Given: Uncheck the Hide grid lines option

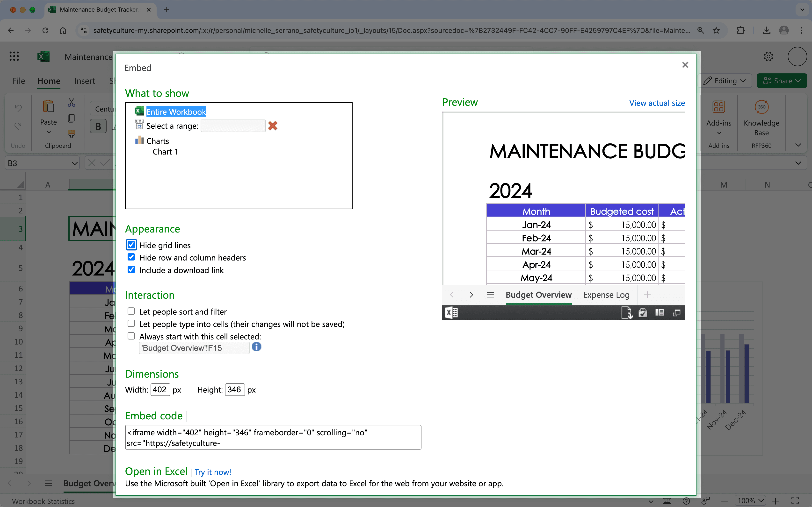Looking at the screenshot, I should [131, 245].
